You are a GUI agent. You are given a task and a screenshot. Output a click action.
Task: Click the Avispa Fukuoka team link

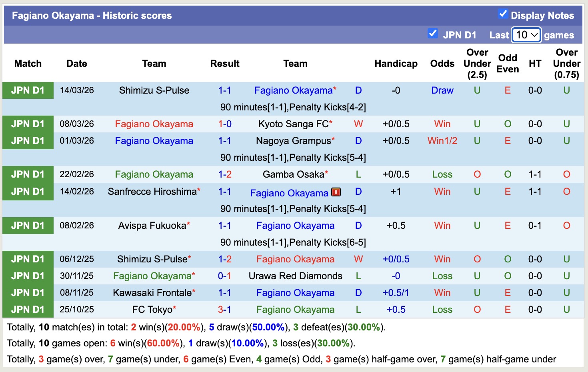click(x=151, y=225)
